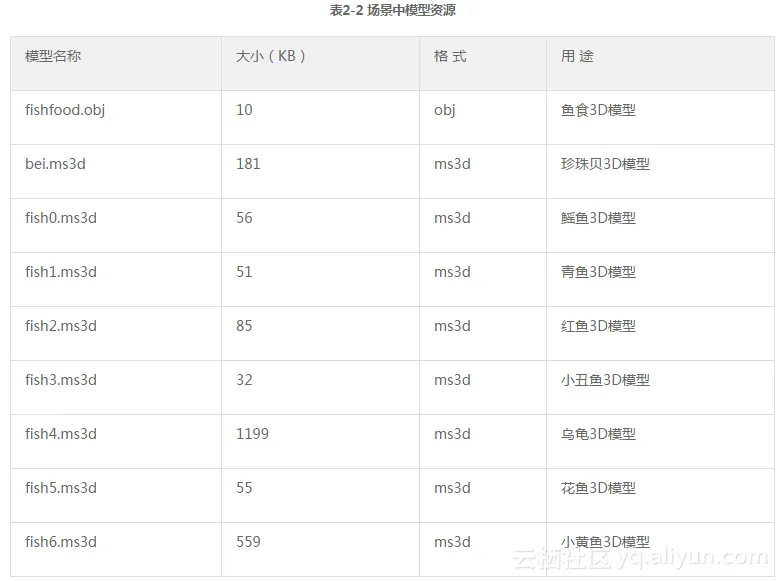Image resolution: width=779 pixels, height=581 pixels.
Task: Click the 1199 size value
Action: click(252, 434)
